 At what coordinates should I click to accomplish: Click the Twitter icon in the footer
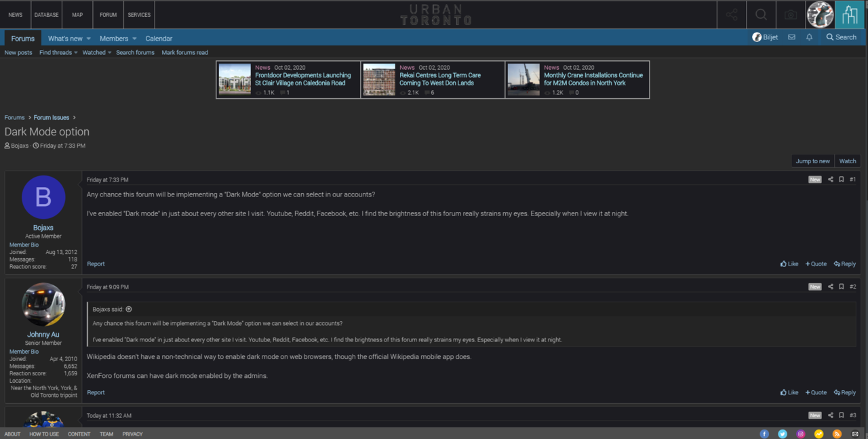tap(783, 434)
